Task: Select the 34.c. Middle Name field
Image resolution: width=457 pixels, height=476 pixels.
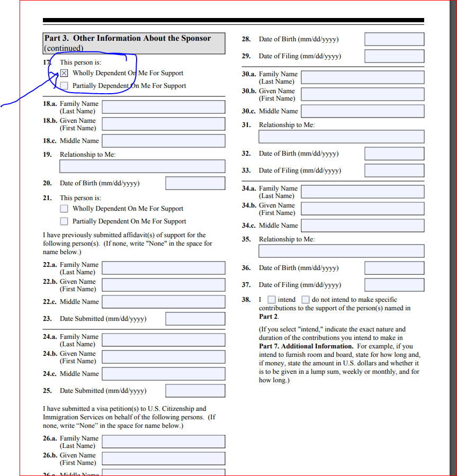Action: (x=362, y=226)
